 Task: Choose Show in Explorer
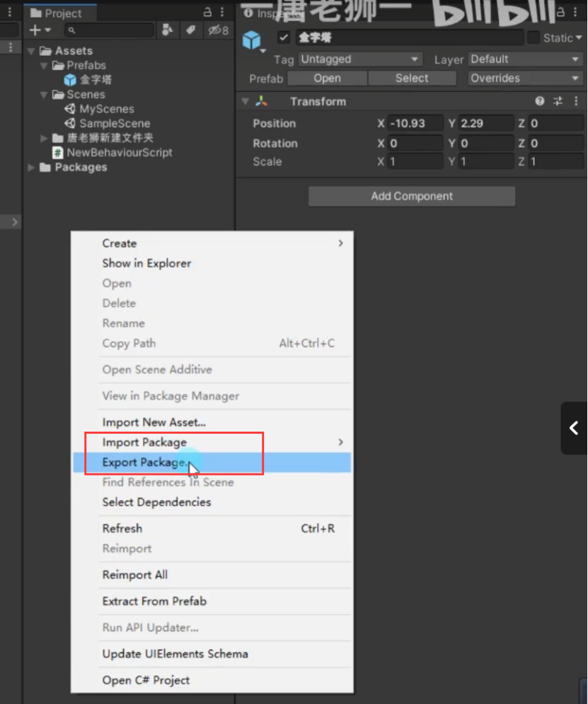pyautogui.click(x=212, y=263)
